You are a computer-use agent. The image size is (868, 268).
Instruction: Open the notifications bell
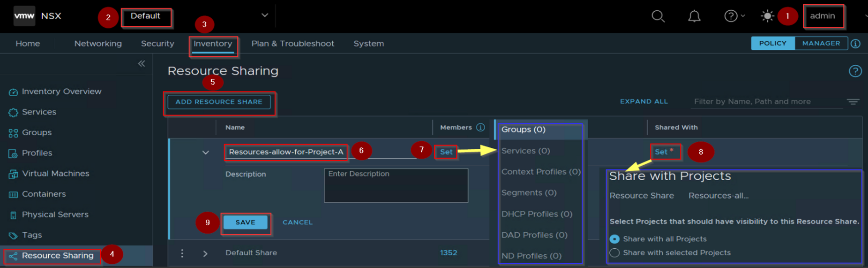coord(694,16)
